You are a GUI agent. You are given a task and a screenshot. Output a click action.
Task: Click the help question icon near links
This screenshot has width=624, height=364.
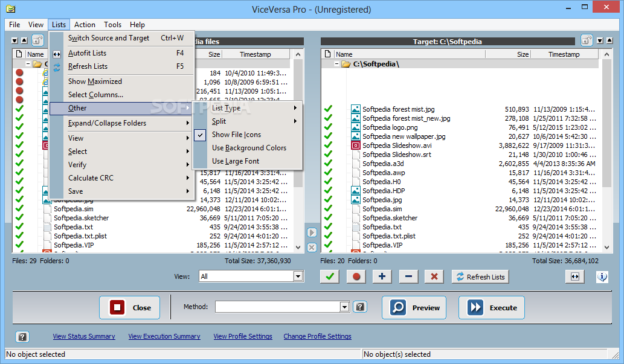coord(22,337)
